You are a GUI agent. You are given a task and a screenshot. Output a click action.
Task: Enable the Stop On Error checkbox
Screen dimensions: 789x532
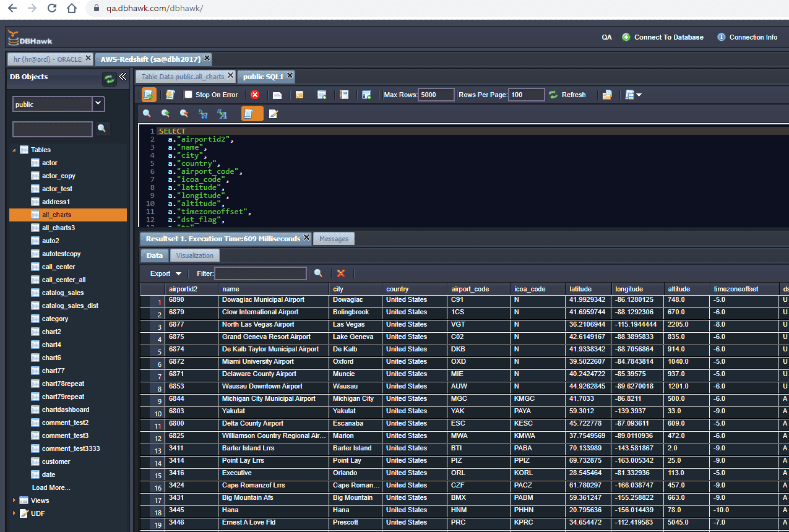(x=189, y=95)
